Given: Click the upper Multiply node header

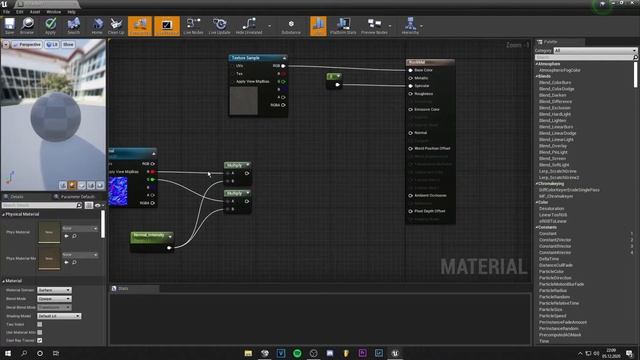Looking at the screenshot, I should (x=237, y=165).
